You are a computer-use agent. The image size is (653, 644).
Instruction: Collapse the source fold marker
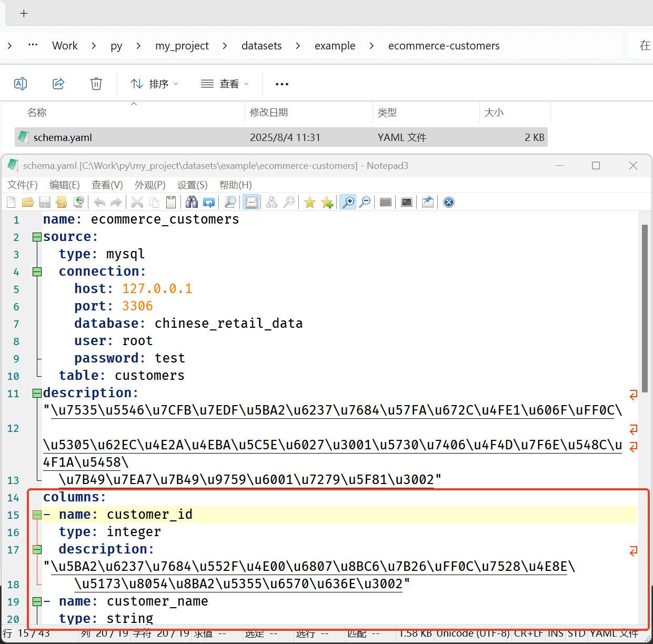coord(37,237)
